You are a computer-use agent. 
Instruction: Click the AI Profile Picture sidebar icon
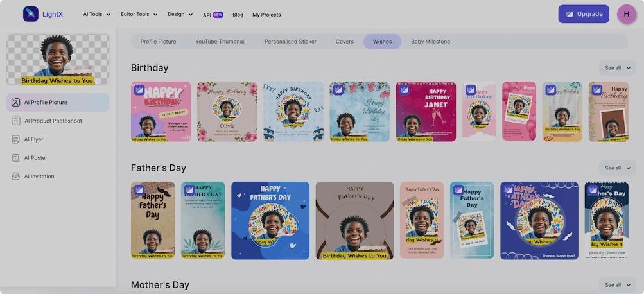point(16,103)
